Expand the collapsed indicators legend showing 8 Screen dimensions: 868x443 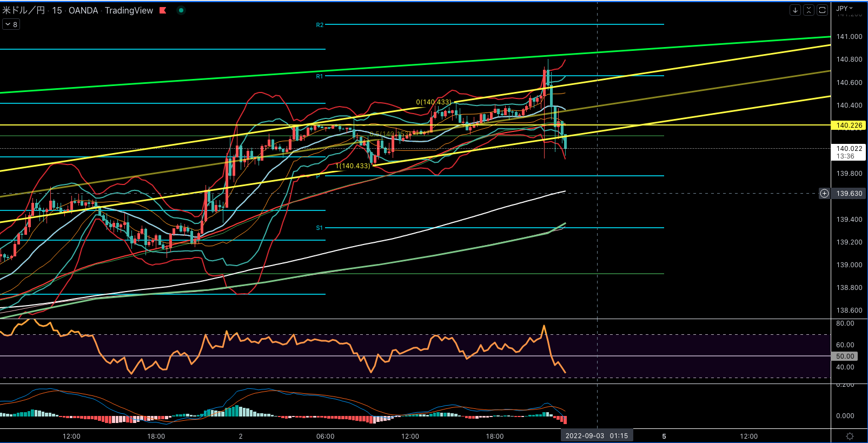[11, 24]
